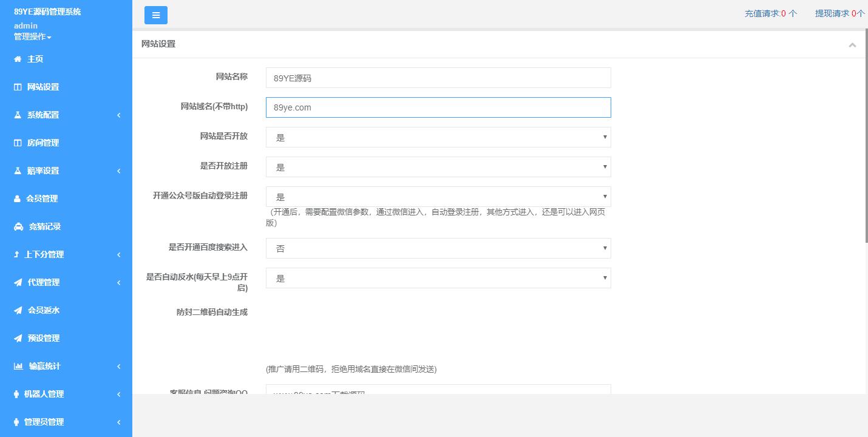
Task: Expand the 输赢统计 submenu arrow
Action: [119, 366]
